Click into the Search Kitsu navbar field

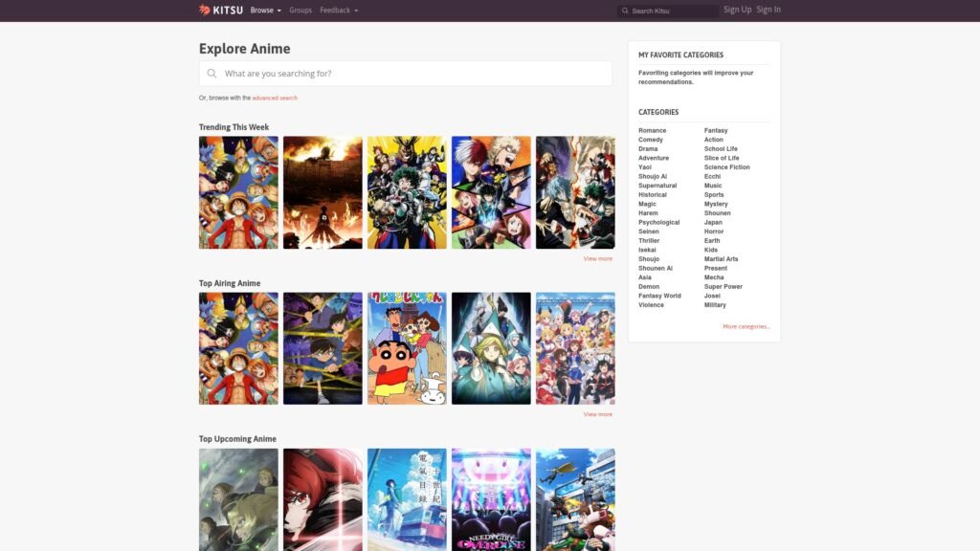(x=673, y=11)
